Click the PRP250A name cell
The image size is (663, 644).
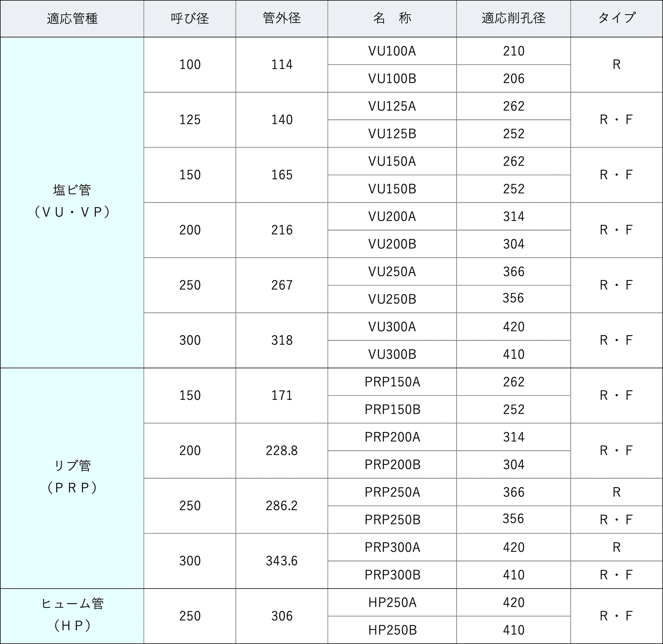pyautogui.click(x=392, y=492)
